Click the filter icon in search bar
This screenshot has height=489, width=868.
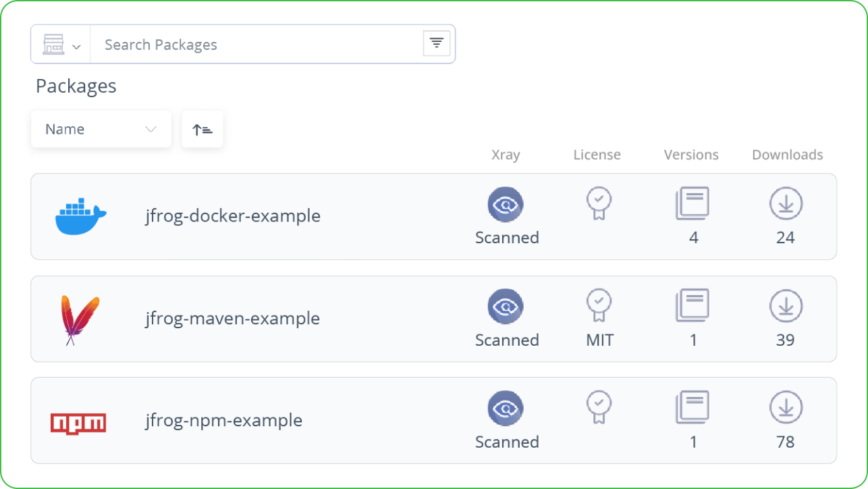(437, 44)
